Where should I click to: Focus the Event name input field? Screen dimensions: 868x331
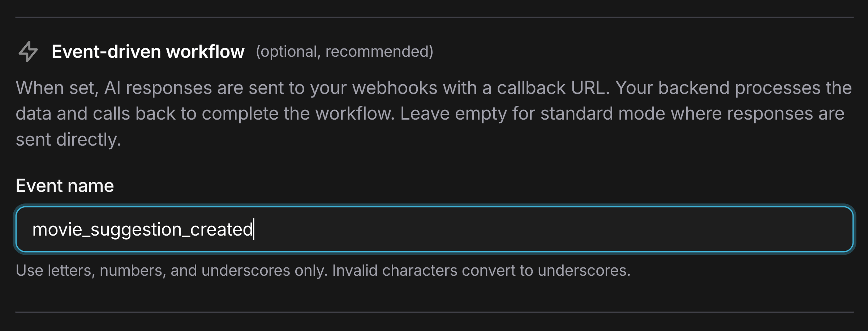pos(434,229)
